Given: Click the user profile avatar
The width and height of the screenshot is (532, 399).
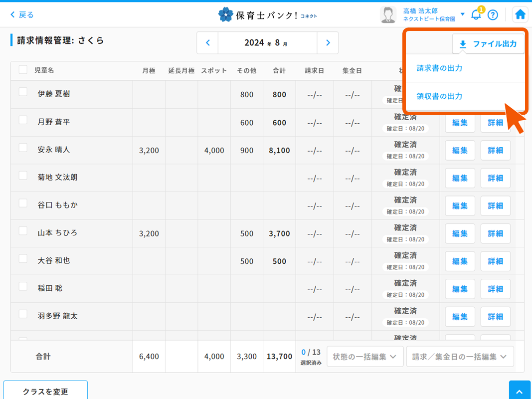Looking at the screenshot, I should [387, 14].
